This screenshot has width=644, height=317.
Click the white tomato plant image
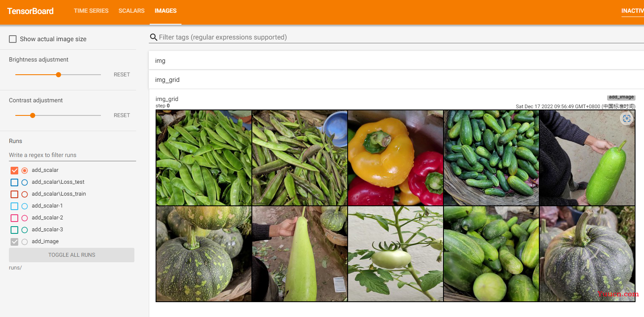[396, 254]
